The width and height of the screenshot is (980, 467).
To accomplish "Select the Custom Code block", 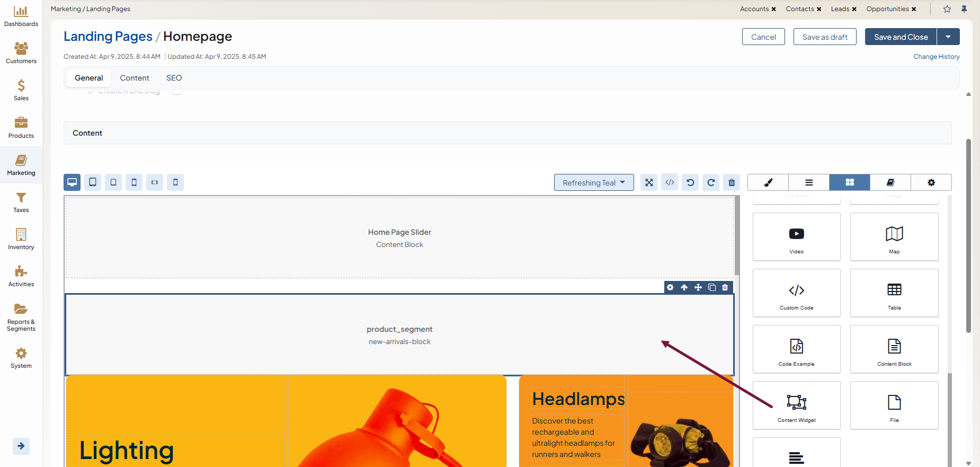I will click(x=797, y=293).
